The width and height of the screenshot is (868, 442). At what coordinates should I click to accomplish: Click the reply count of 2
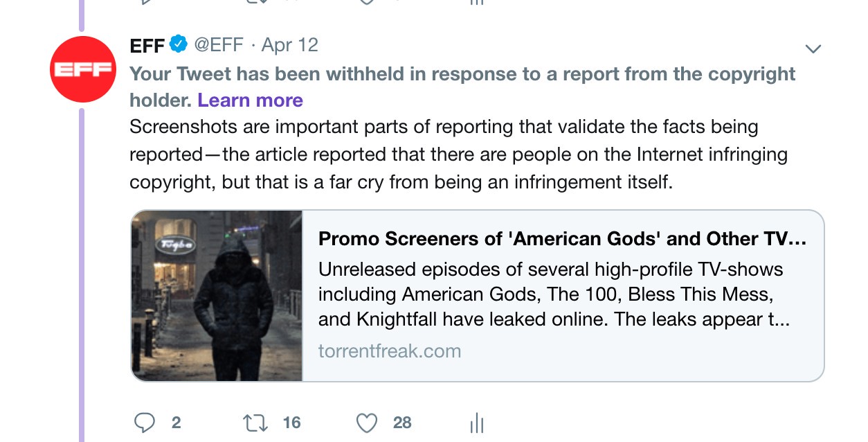pos(176,423)
